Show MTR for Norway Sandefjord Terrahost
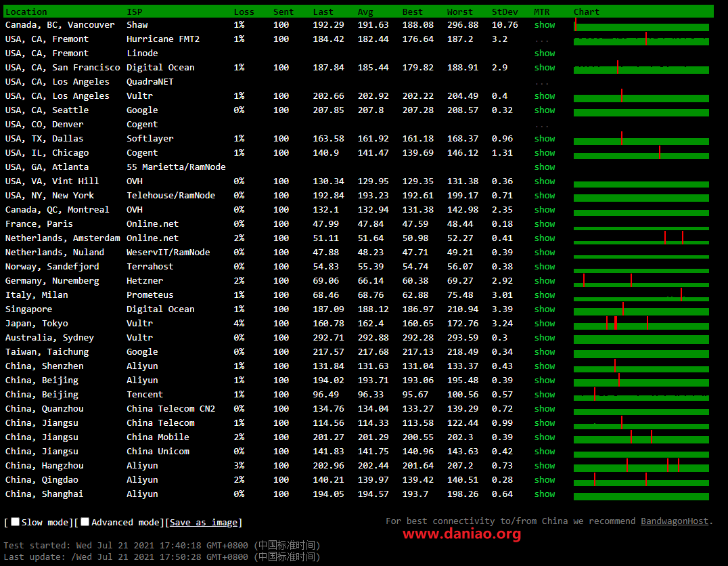 click(545, 266)
